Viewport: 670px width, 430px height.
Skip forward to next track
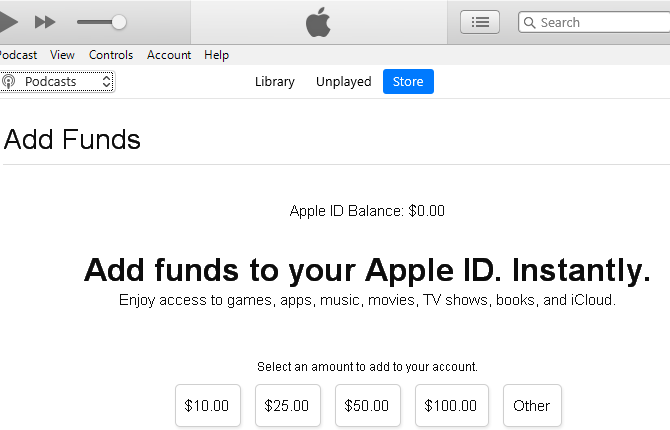tap(45, 22)
